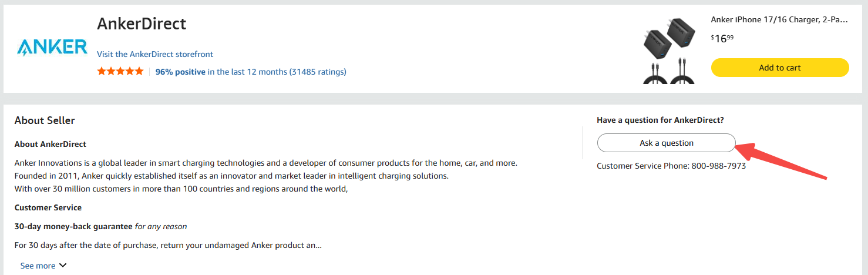Viewport: 868px width, 275px height.
Task: Click the About AnkerDirect subheading
Action: [x=51, y=144]
